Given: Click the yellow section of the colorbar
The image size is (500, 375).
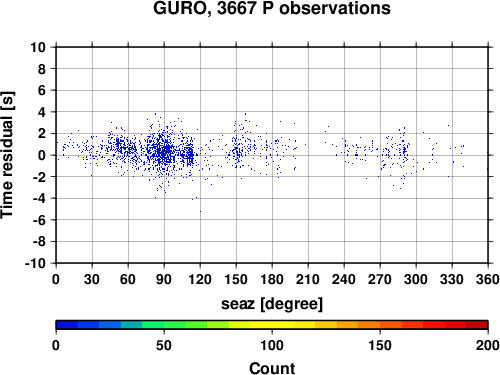Looking at the screenshot, I should point(272,325).
